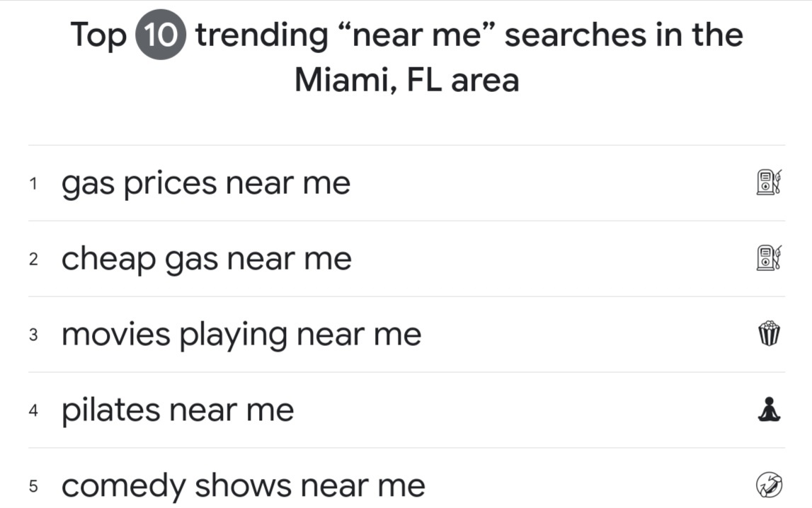Click rank number 4 in the list
Viewport: 812px width, 508px height.
coord(34,410)
